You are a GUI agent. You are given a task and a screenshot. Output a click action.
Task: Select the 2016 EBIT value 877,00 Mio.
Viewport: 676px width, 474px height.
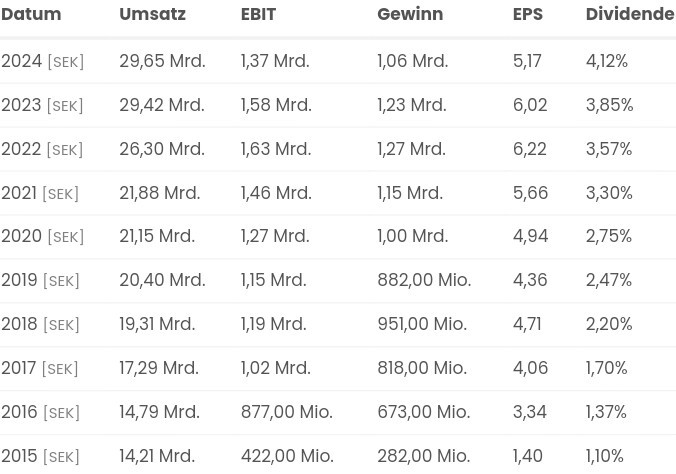point(286,412)
